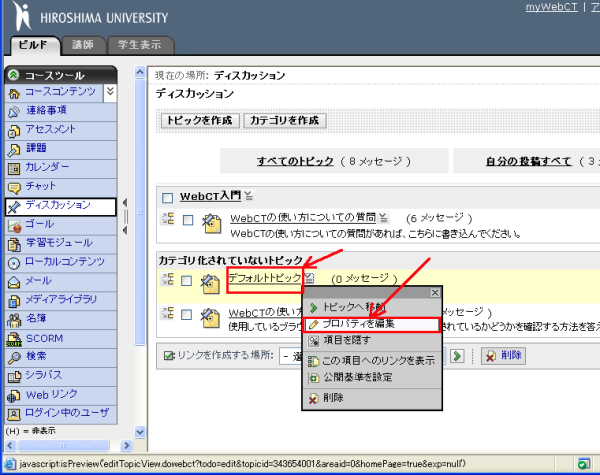The width and height of the screenshot is (600, 475).
Task: Open the ゴール goals tool
Action: (x=40, y=224)
